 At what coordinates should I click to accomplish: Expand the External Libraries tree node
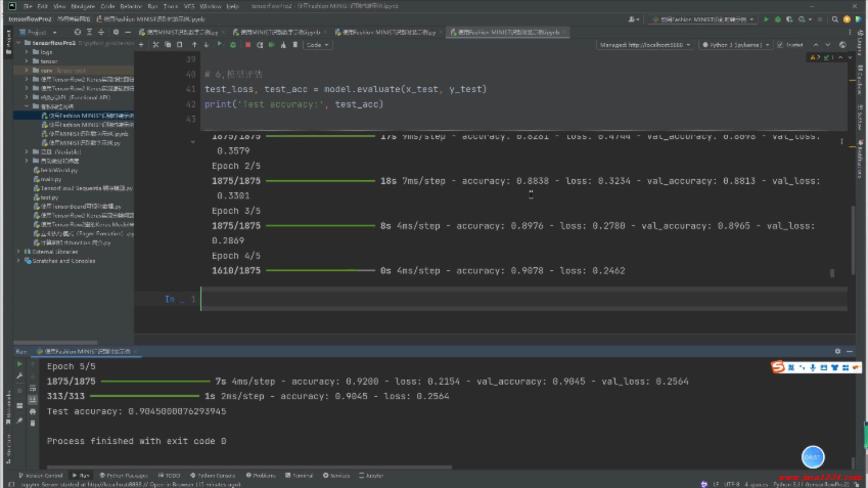(19, 252)
